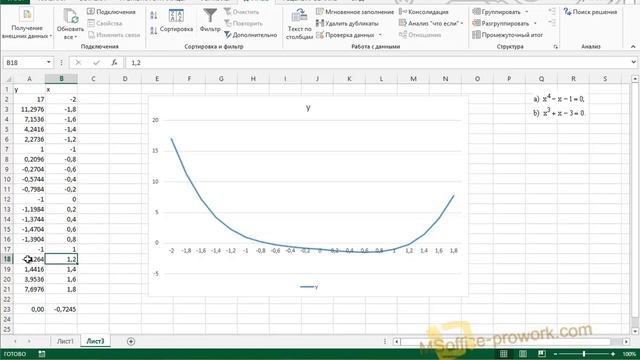Screen dimensions: 640x360
Task: Switch to Normal view icon
Action: [x=504, y=353]
